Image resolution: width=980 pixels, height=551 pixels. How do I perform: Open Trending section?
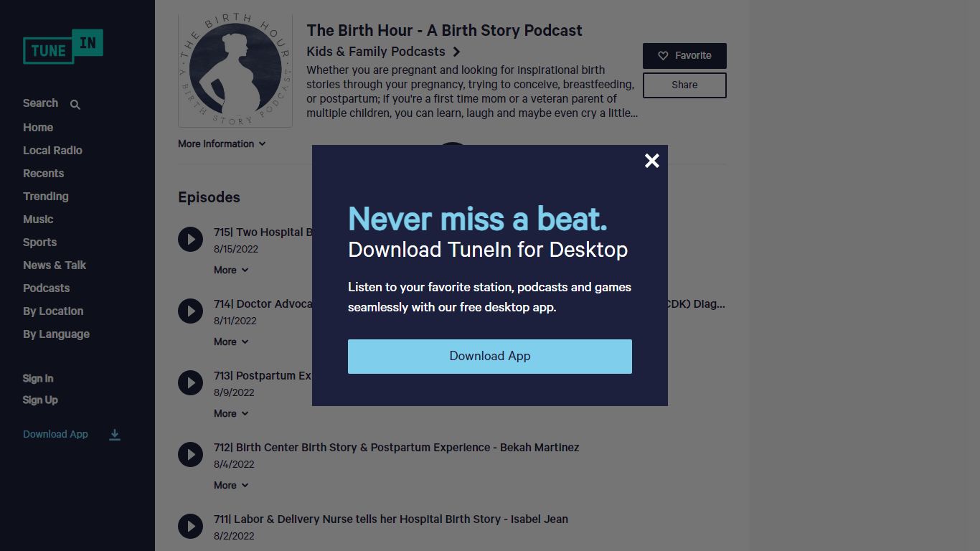pyautogui.click(x=46, y=197)
